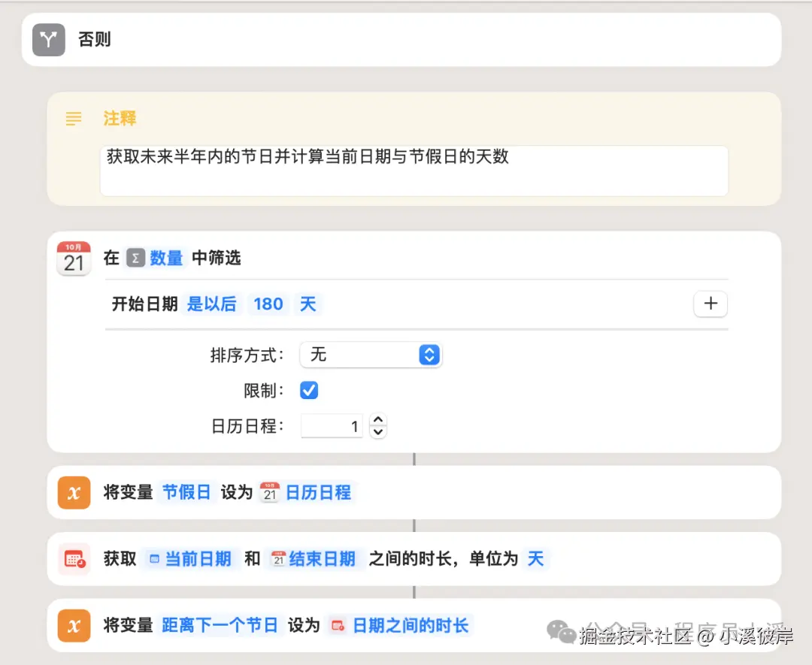The image size is (812, 665).
Task: Click the calendar filter action icon
Action: point(73,257)
